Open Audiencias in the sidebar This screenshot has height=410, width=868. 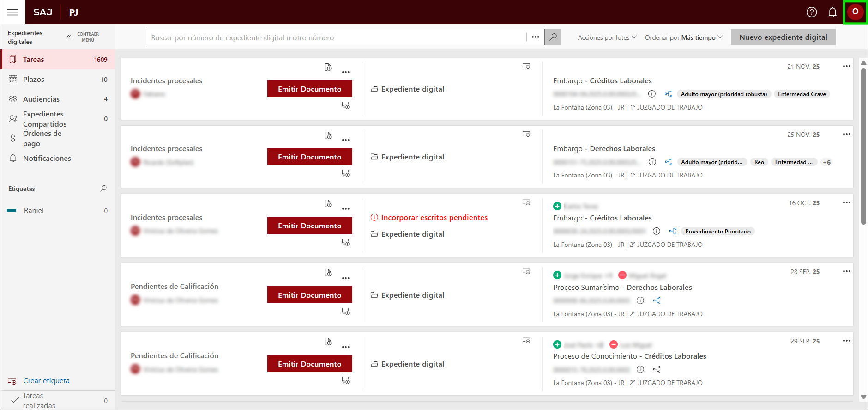coord(41,99)
